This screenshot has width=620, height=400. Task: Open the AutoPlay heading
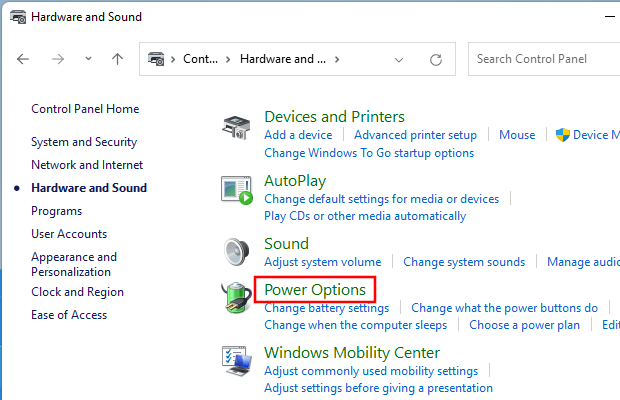point(295,181)
